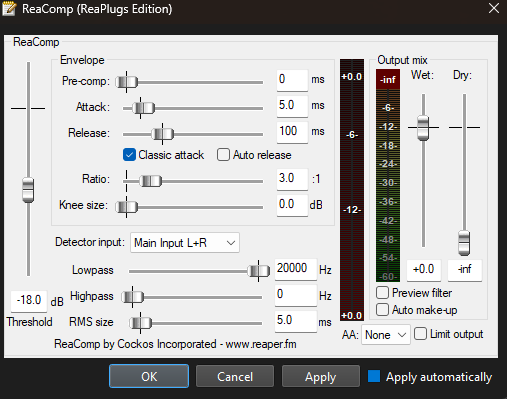This screenshot has width=507, height=399.
Task: Click the Attack slider handle
Action: click(143, 108)
